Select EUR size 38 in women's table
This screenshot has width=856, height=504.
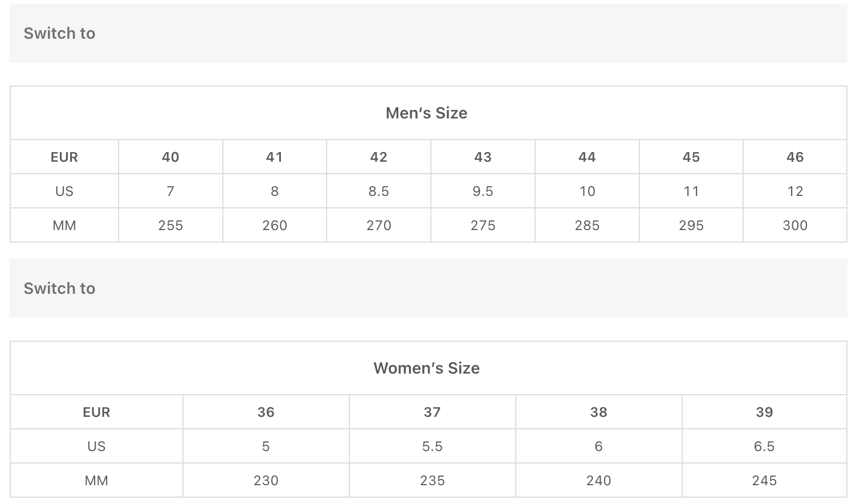coord(598,412)
